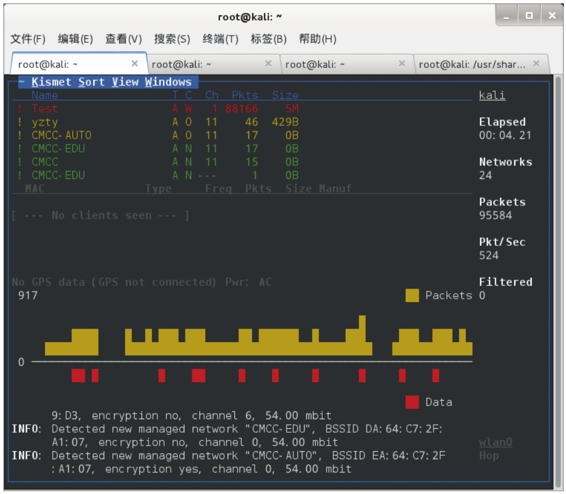Close the third root@kali tab
The height and width of the screenshot is (494, 566).
pyautogui.click(x=402, y=64)
